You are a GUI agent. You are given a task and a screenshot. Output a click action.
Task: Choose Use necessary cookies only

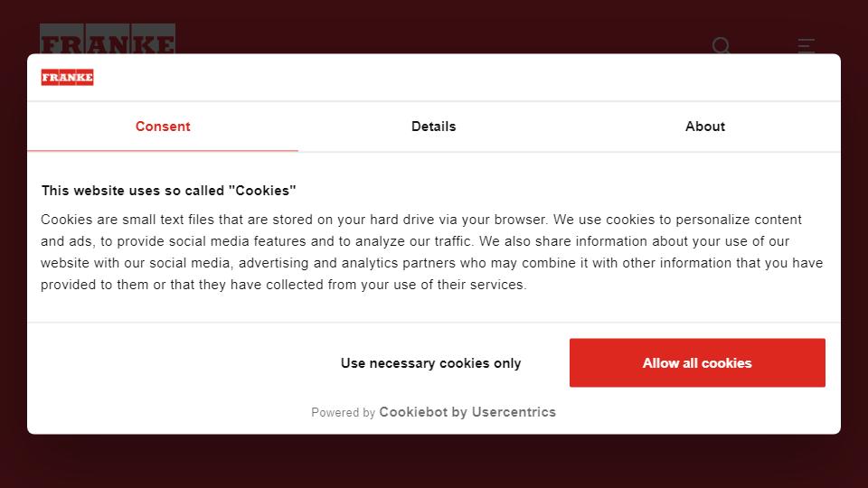coord(430,363)
